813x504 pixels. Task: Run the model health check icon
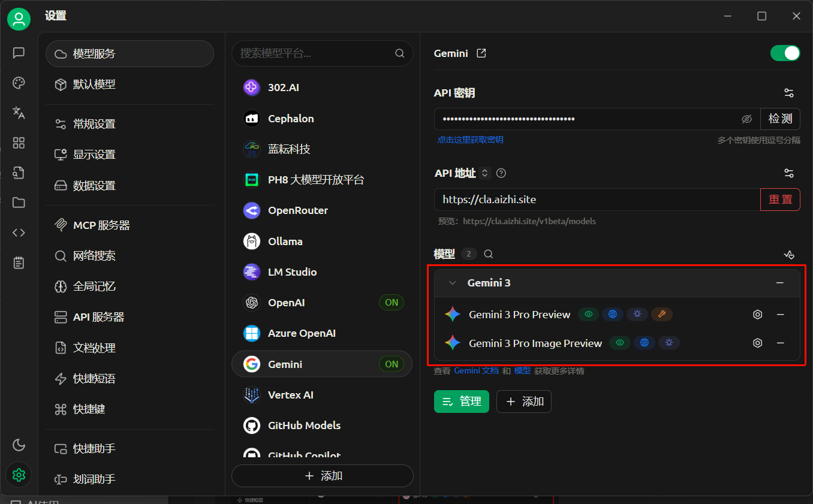[x=789, y=254]
